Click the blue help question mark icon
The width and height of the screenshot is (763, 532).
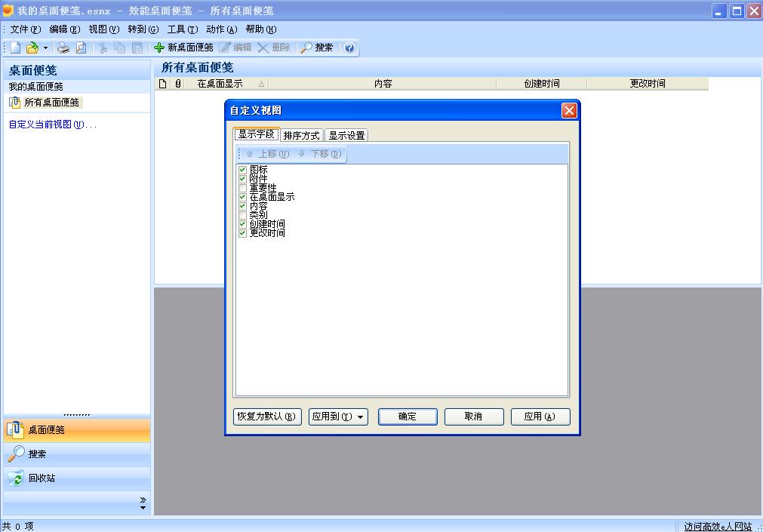(x=349, y=48)
